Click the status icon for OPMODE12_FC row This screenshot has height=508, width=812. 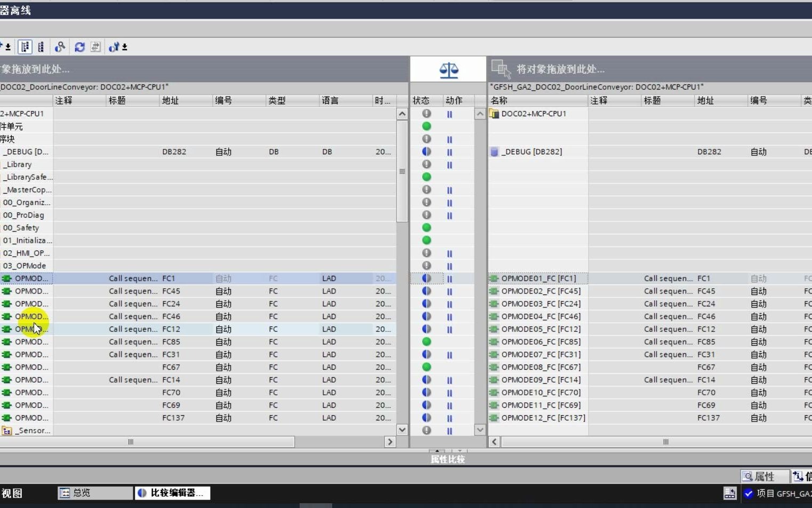coord(427,418)
